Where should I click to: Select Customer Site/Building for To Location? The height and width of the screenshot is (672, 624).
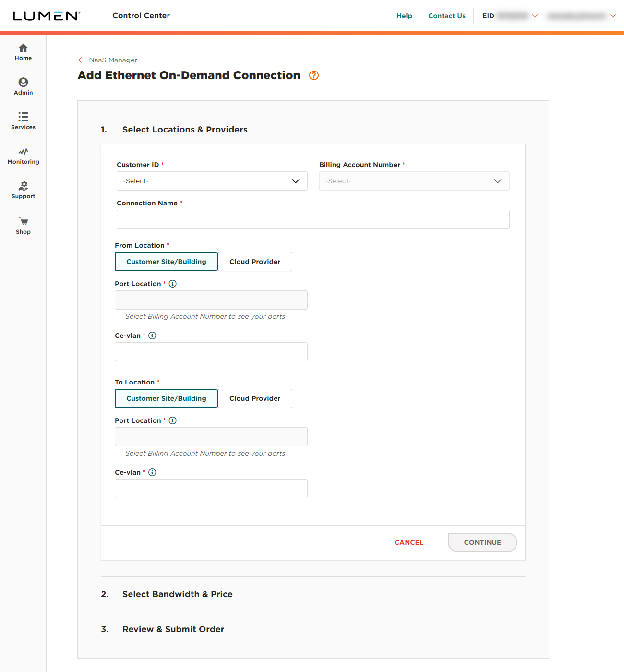166,398
